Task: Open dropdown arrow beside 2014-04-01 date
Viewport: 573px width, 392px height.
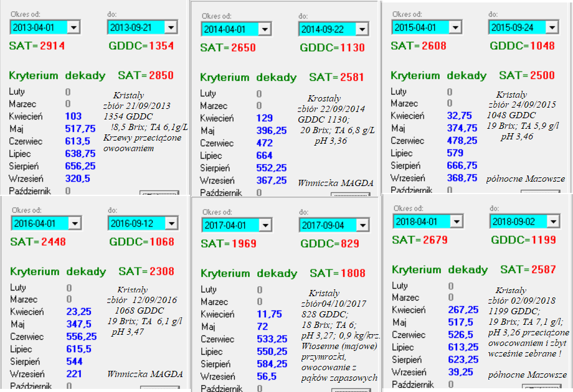Action: pos(264,29)
